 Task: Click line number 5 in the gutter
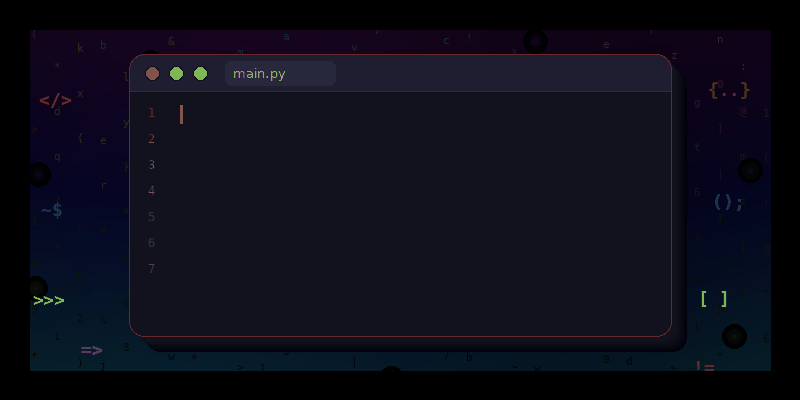point(152,217)
